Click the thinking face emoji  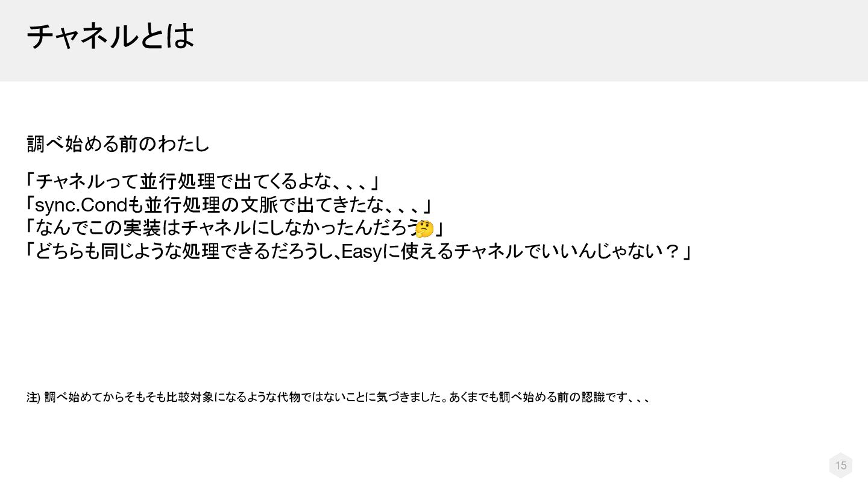pos(424,229)
